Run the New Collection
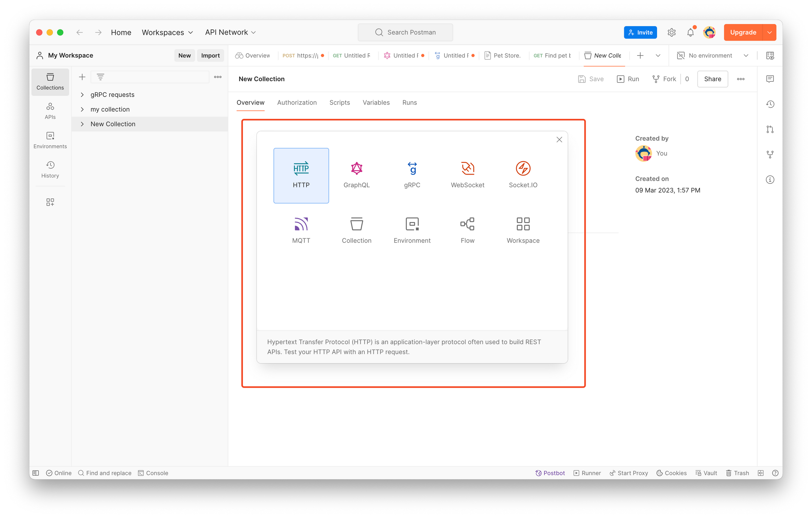Image resolution: width=812 pixels, height=518 pixels. click(628, 79)
